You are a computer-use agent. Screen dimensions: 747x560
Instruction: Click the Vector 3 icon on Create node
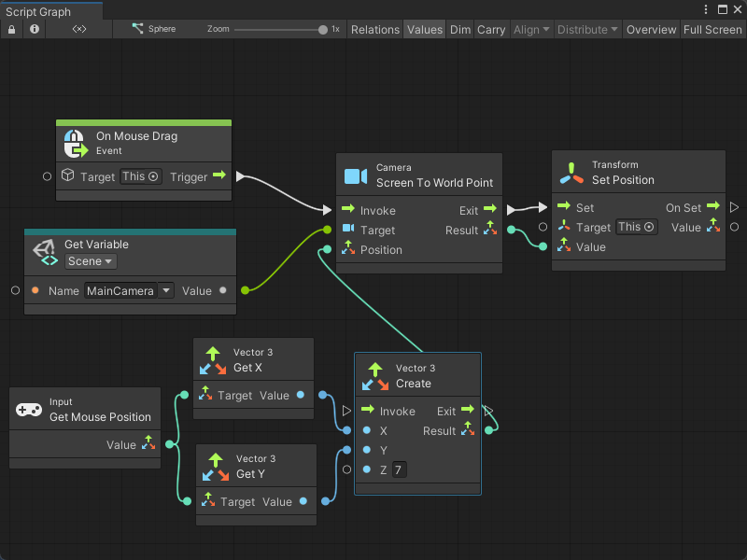tap(377, 376)
